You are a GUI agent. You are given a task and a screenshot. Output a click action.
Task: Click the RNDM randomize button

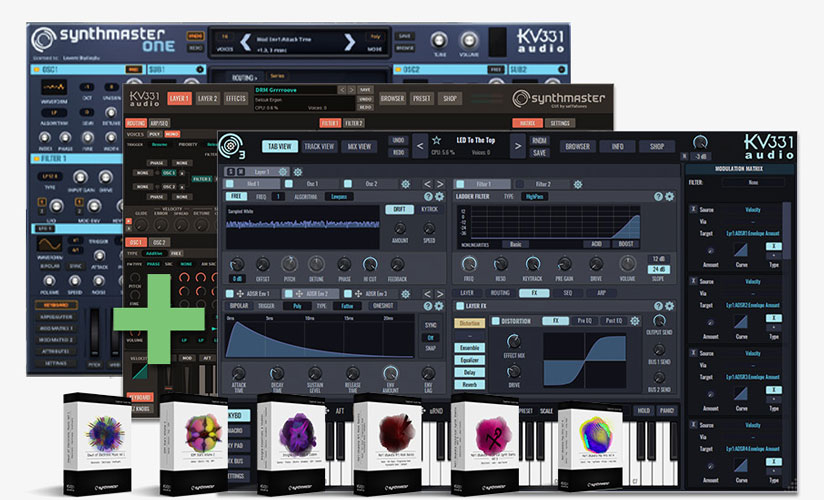539,140
